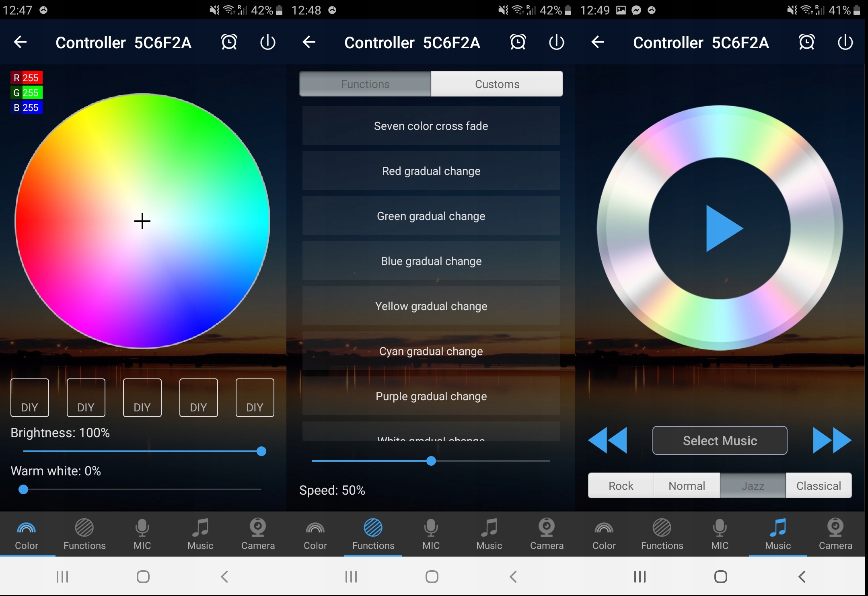Choose Purple gradual change mode
868x596 pixels.
(431, 396)
